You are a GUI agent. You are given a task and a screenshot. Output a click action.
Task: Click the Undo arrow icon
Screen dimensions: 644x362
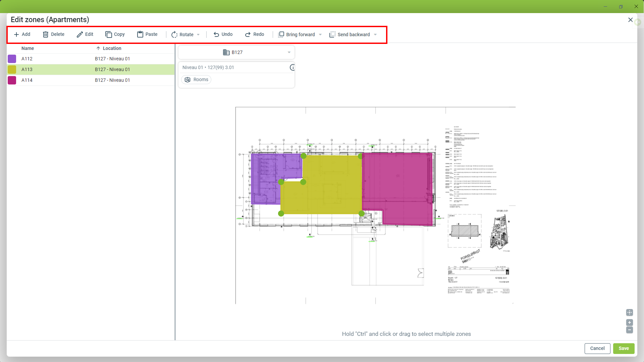click(216, 35)
